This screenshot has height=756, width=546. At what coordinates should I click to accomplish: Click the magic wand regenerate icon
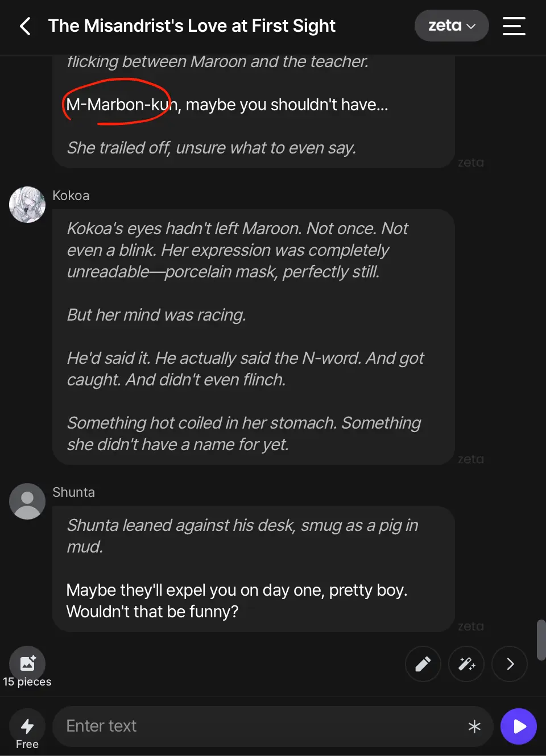[466, 664]
